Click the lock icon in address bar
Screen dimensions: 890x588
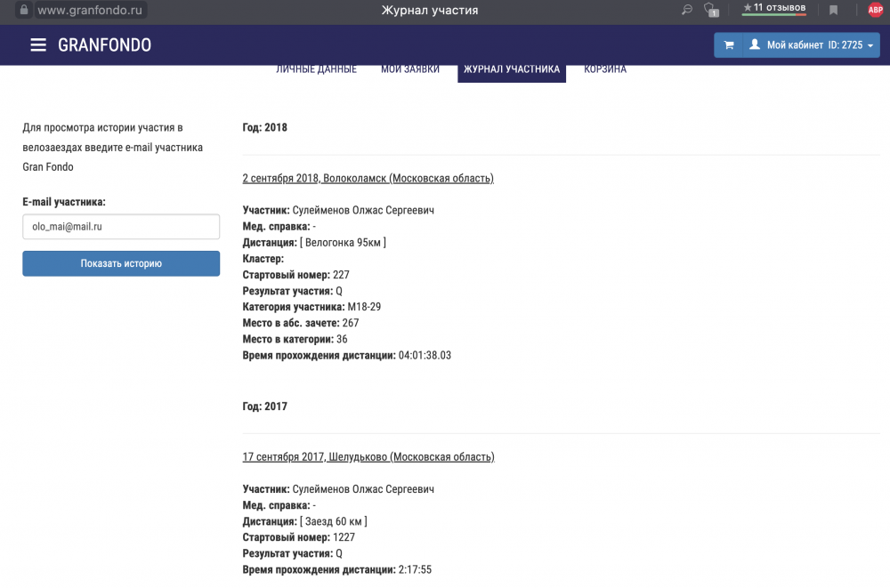(24, 11)
